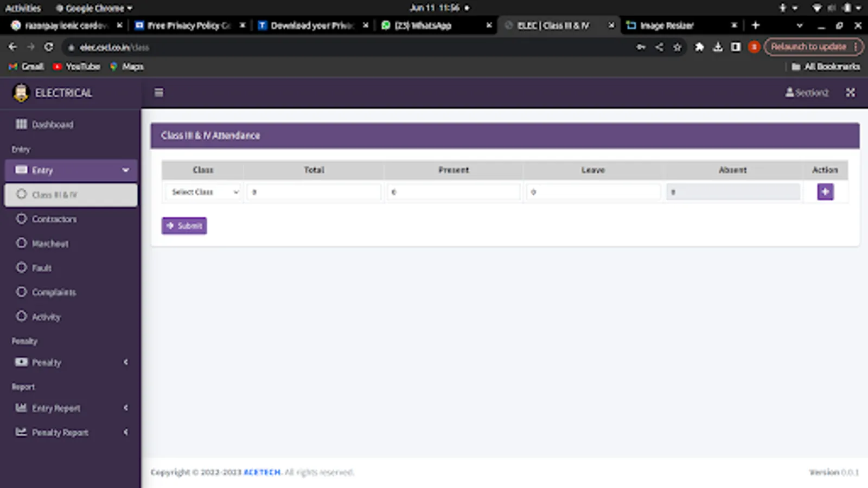This screenshot has width=868, height=488.
Task: Submit the attendance form
Action: tap(184, 226)
